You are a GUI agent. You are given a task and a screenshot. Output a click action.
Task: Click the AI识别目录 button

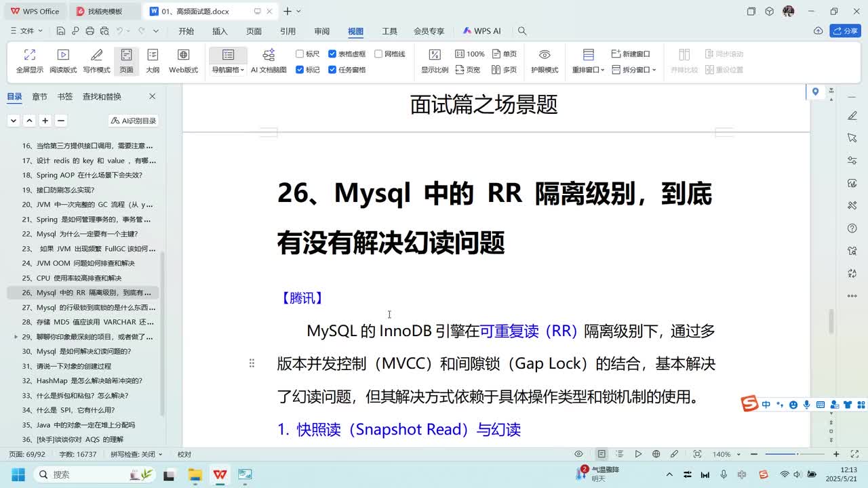[134, 121]
